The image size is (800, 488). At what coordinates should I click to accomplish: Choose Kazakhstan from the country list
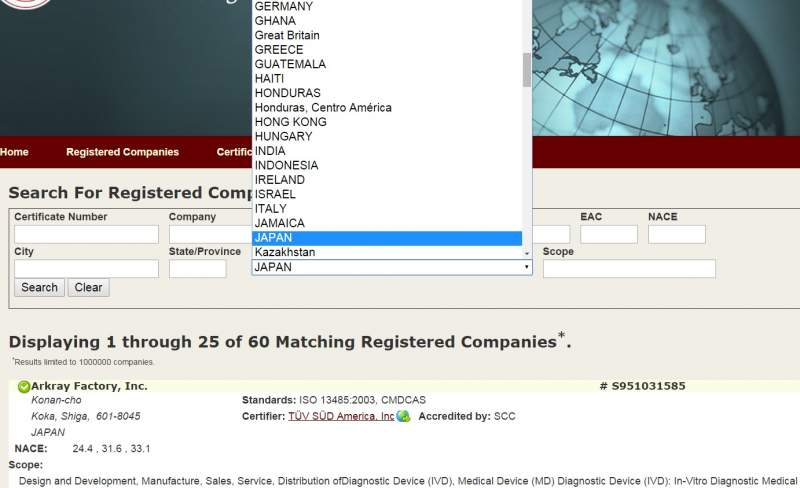coord(387,252)
